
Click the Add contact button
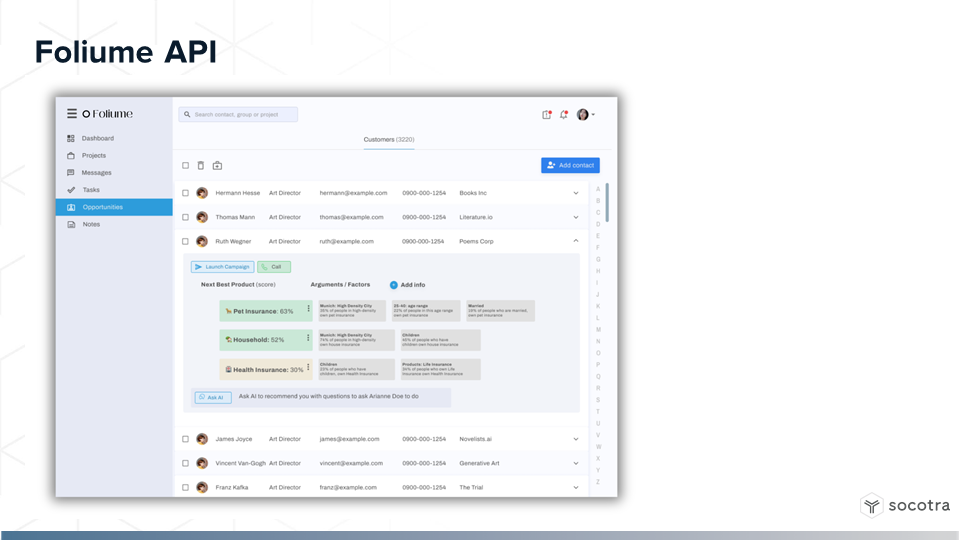pos(570,165)
